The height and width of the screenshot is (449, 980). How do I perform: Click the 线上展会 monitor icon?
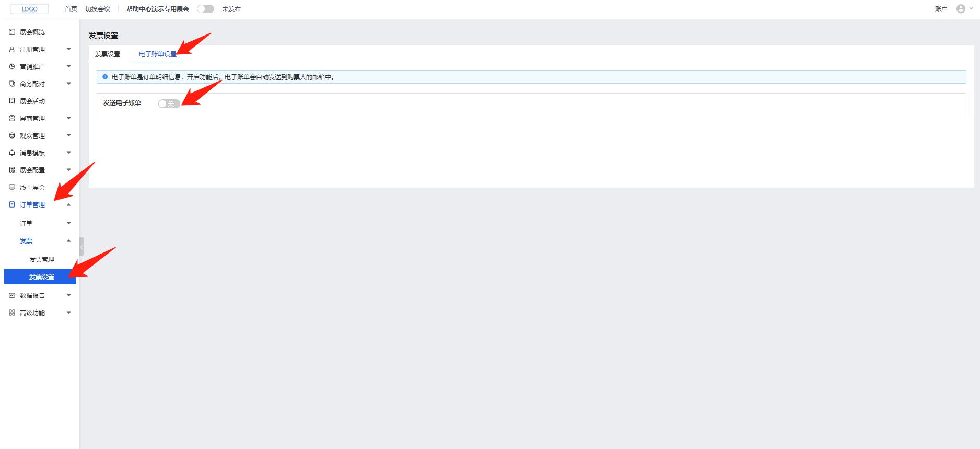pyautogui.click(x=12, y=188)
